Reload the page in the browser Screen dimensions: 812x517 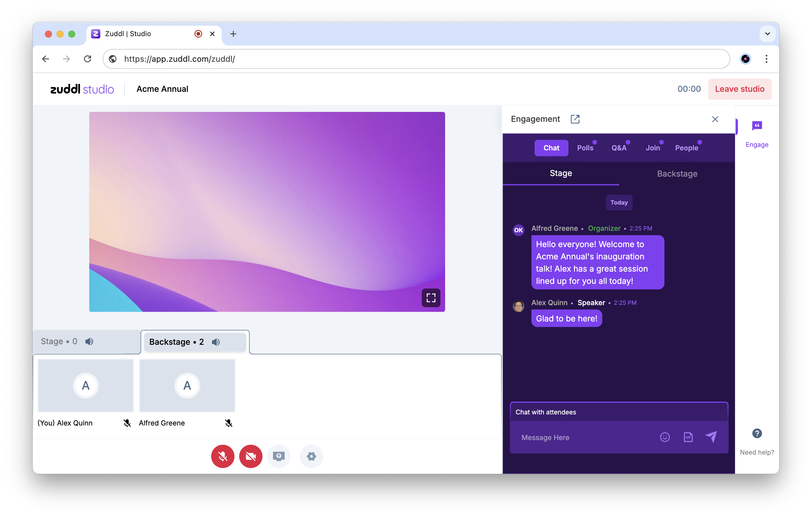(88, 59)
